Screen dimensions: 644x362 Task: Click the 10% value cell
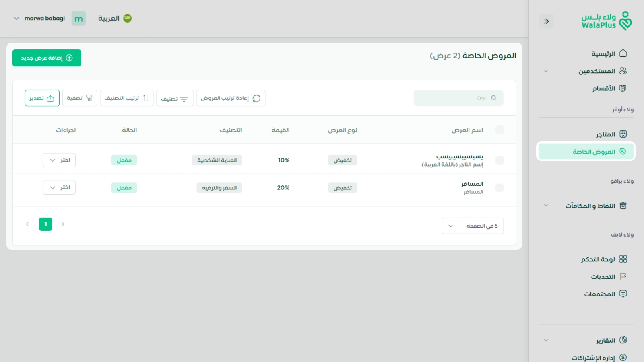click(284, 160)
